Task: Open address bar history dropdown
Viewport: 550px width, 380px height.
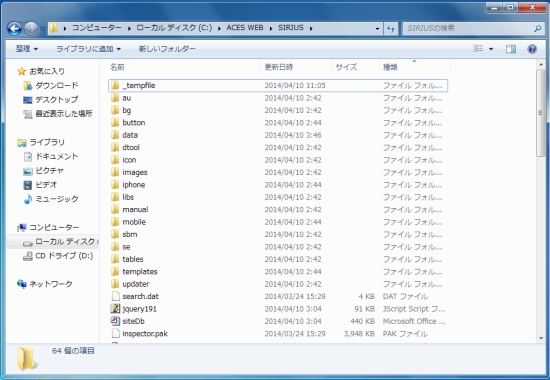Action: click(377, 28)
